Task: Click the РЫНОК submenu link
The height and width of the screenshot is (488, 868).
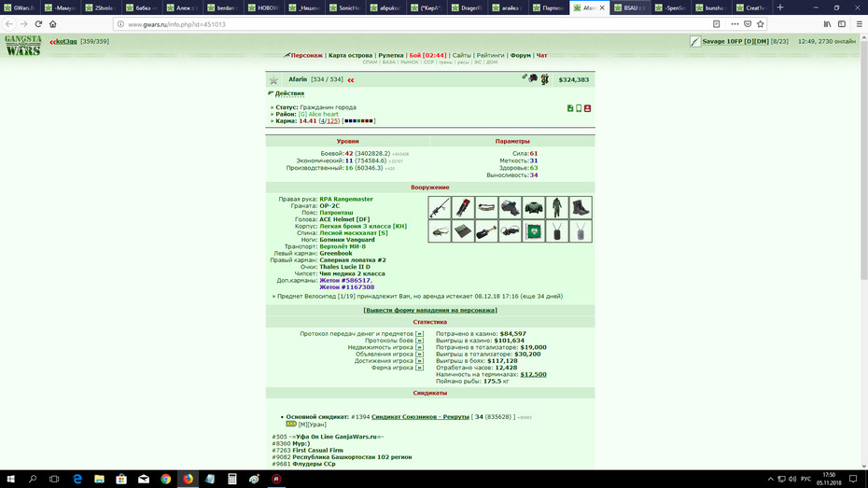Action: [410, 63]
